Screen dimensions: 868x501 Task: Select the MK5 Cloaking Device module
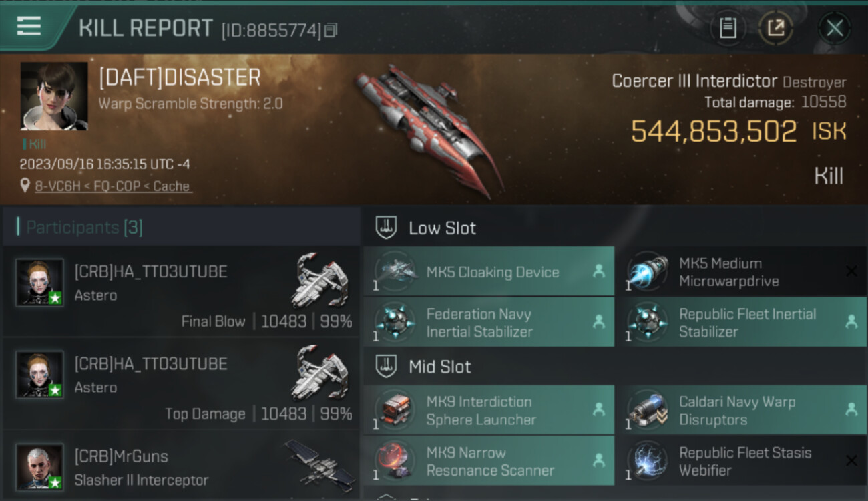click(x=489, y=271)
